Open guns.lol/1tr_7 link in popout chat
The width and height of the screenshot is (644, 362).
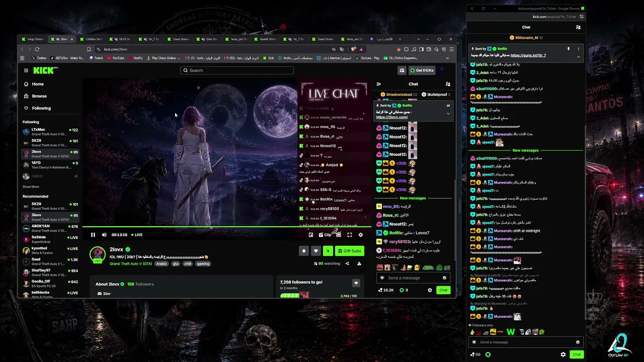528,55
